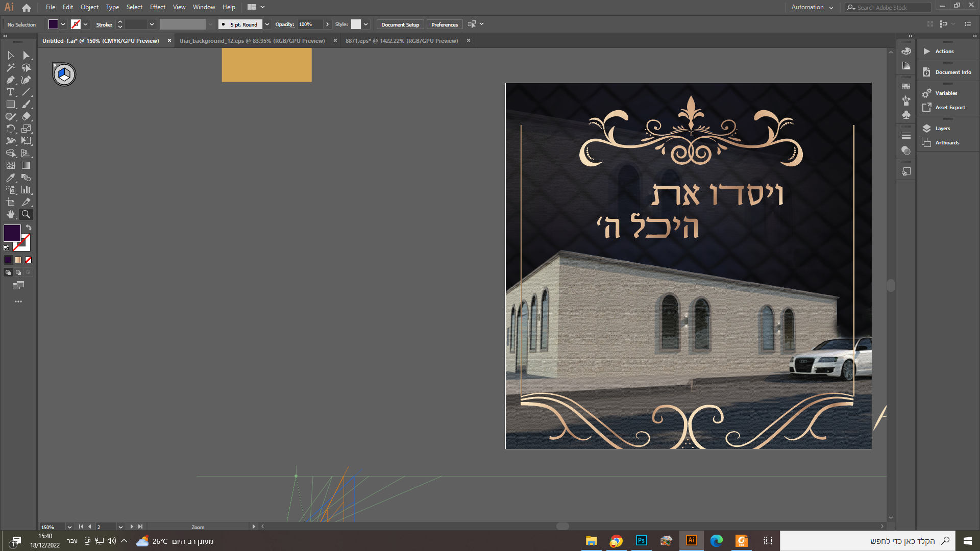Image resolution: width=980 pixels, height=551 pixels.
Task: Open the Effect menu
Action: 157,7
